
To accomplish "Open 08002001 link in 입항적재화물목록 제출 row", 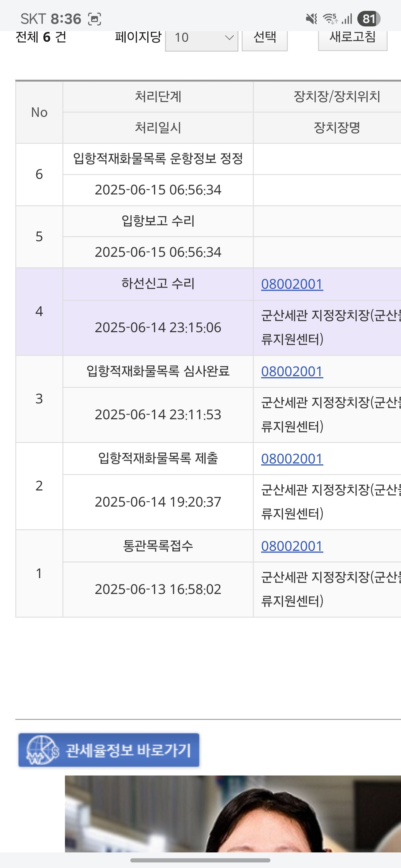I will 292,458.
